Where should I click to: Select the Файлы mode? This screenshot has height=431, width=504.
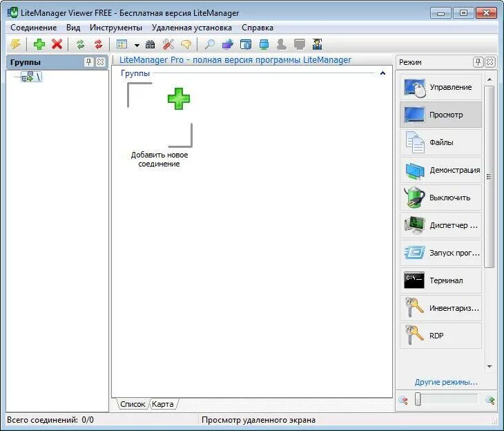pos(440,142)
